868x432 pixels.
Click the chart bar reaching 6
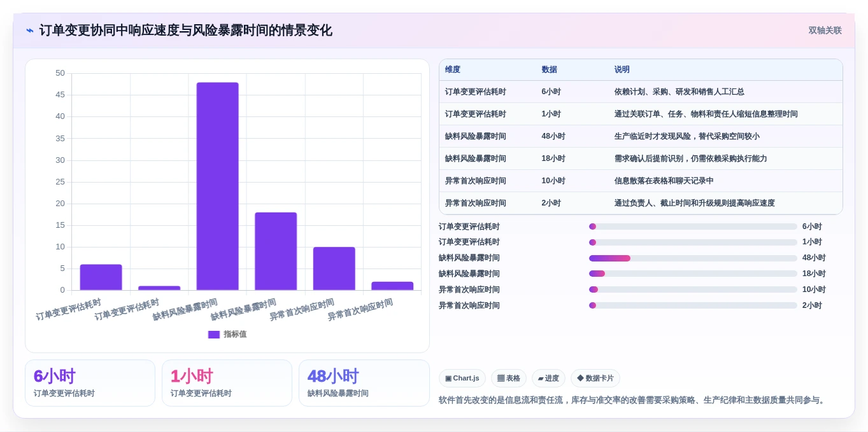[x=101, y=277]
